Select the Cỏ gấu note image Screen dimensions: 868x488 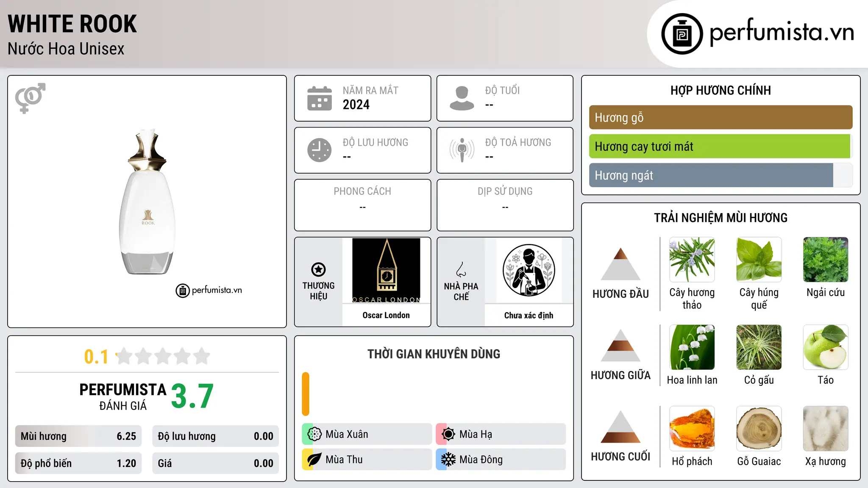[759, 347]
